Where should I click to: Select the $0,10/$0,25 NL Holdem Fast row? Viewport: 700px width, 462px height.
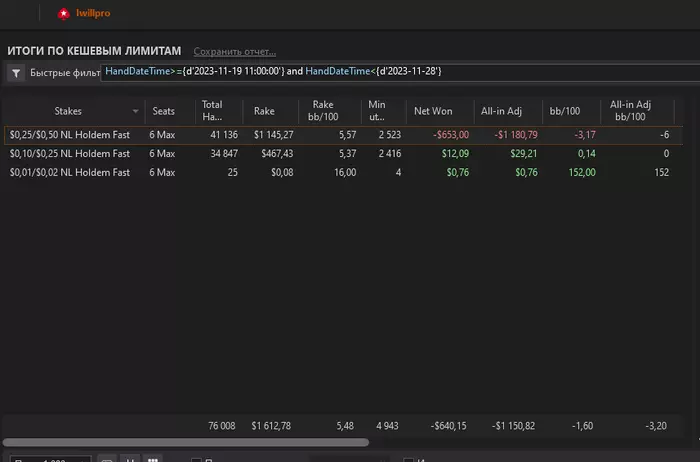pyautogui.click(x=70, y=154)
